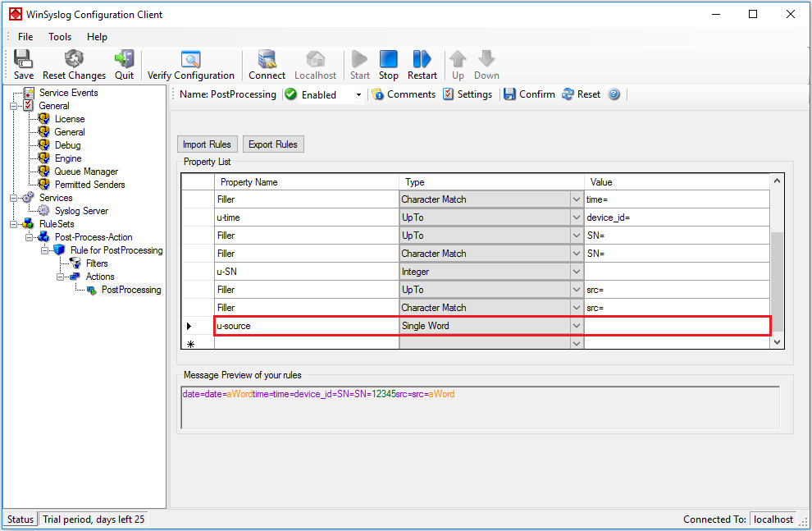The image size is (812, 531).
Task: Click the Connect toolbar icon
Action: [267, 65]
